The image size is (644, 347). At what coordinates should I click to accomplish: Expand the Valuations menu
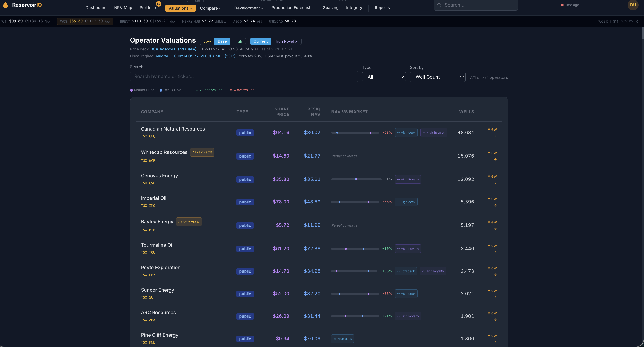coord(180,8)
